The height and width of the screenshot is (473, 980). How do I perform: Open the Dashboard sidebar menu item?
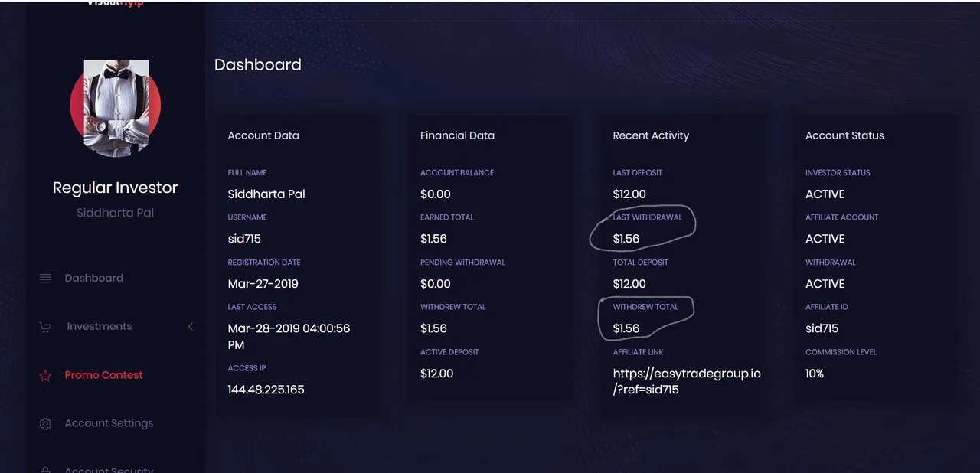click(93, 279)
